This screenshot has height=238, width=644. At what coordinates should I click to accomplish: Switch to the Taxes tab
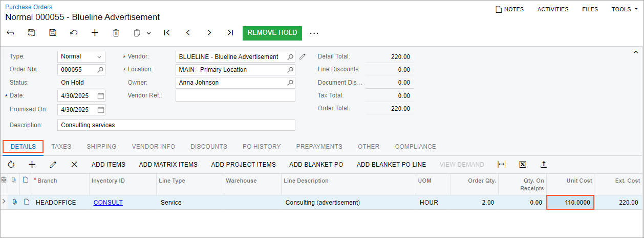[x=61, y=147]
